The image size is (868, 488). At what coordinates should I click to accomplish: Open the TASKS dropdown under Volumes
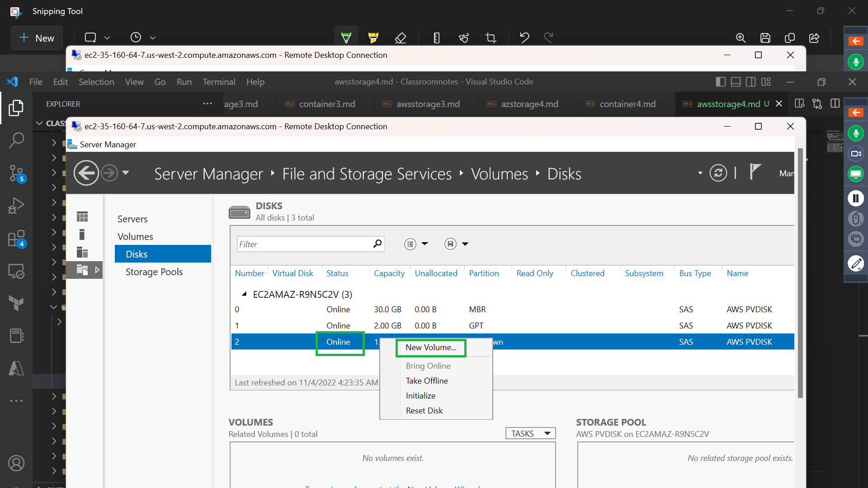pos(530,433)
